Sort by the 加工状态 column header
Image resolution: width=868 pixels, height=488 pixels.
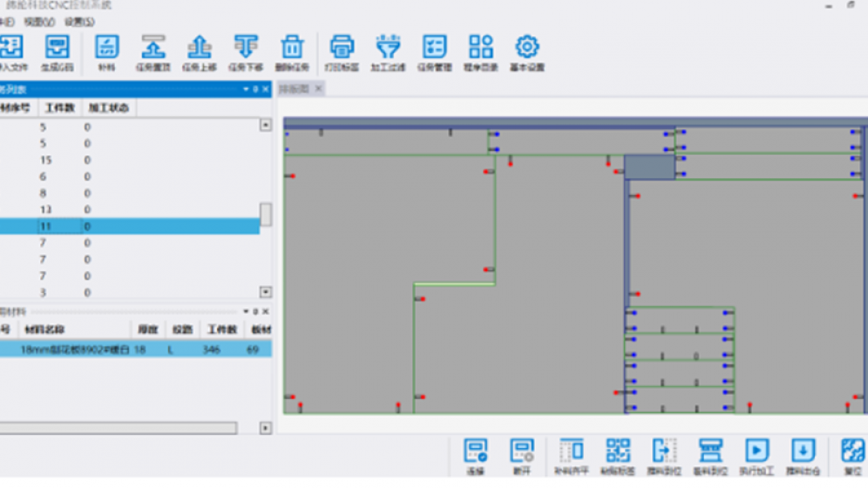pos(110,108)
